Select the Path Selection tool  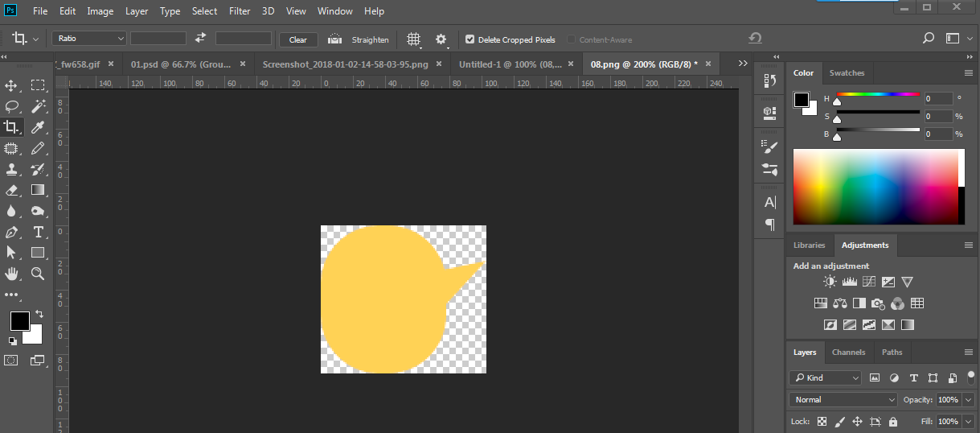point(11,253)
